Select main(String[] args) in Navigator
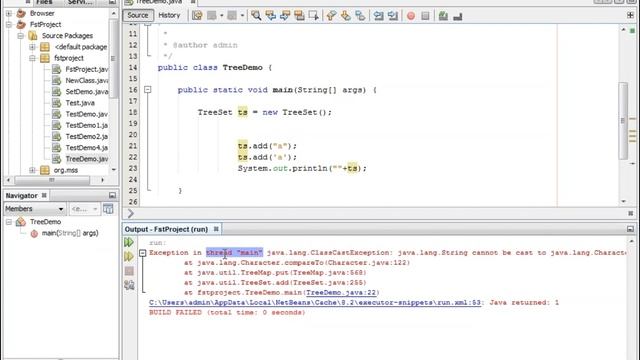The image size is (640, 360). coord(70,233)
